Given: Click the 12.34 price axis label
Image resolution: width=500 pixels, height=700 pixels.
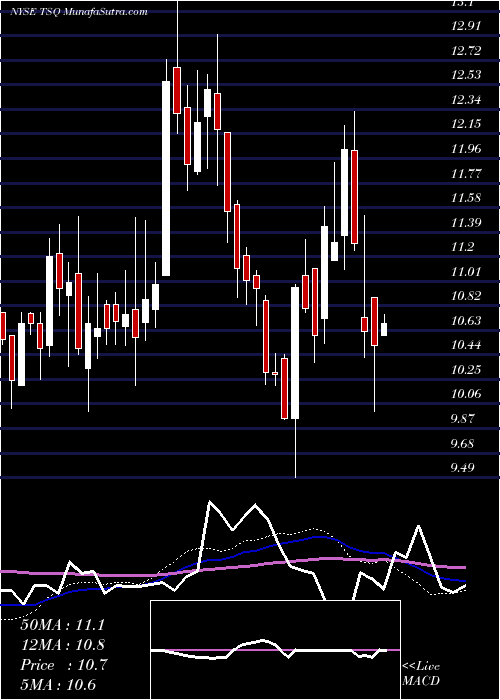Looking at the screenshot, I should pos(466,100).
